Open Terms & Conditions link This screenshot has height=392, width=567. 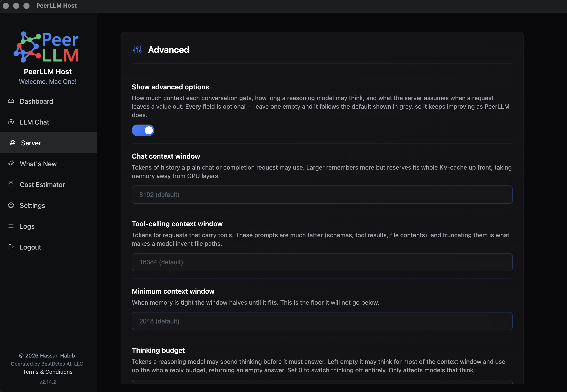48,372
